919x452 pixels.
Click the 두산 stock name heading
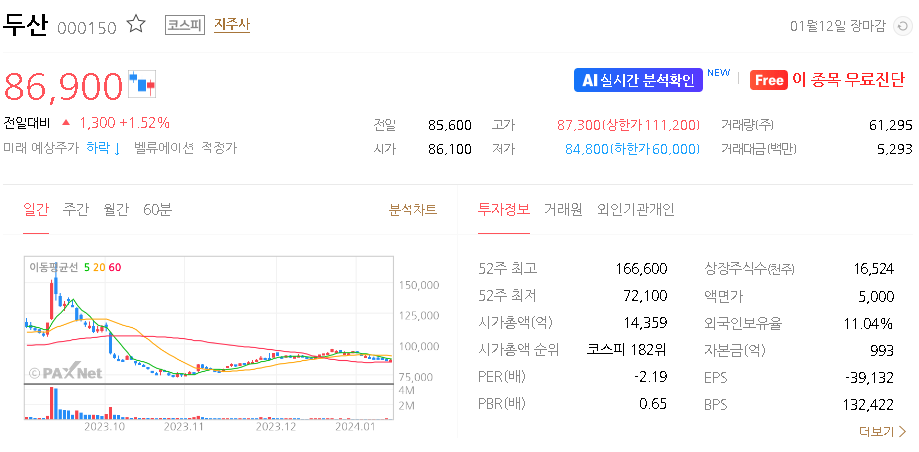pyautogui.click(x=25, y=25)
